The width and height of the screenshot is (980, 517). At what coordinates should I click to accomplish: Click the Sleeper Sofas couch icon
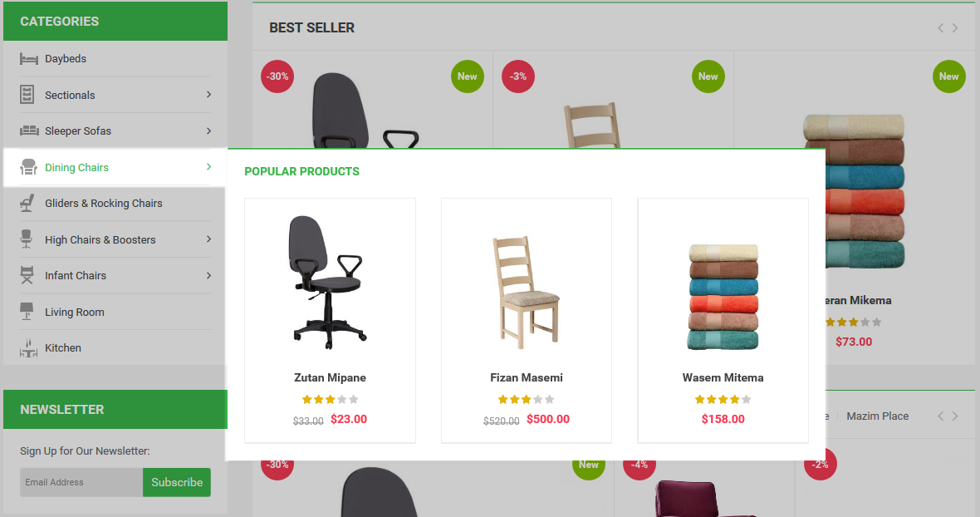[29, 130]
